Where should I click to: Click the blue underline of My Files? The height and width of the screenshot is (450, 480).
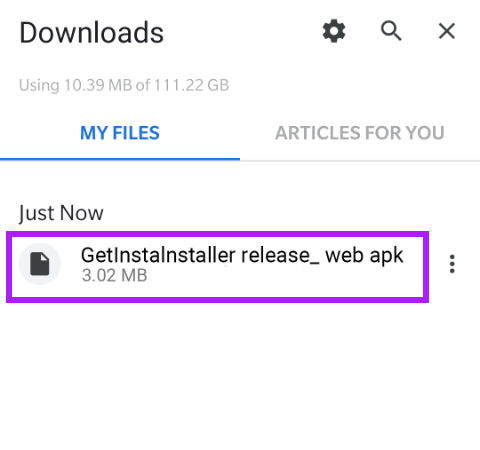[x=120, y=159]
